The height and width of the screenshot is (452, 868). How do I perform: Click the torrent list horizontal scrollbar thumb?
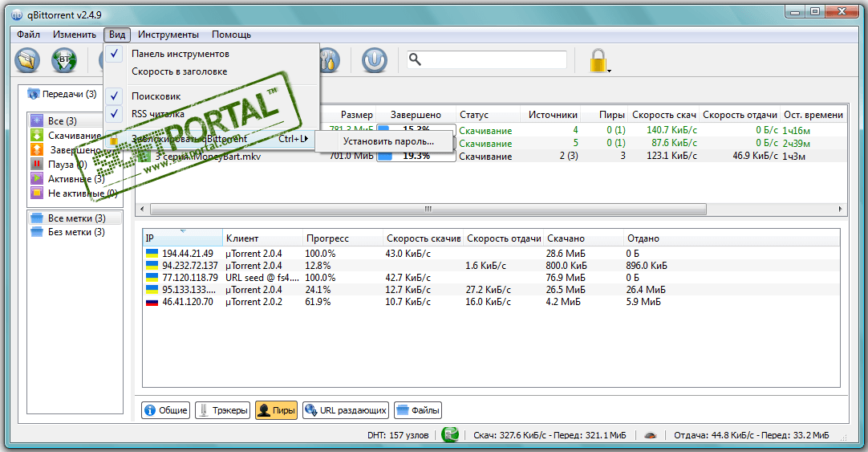(x=428, y=209)
